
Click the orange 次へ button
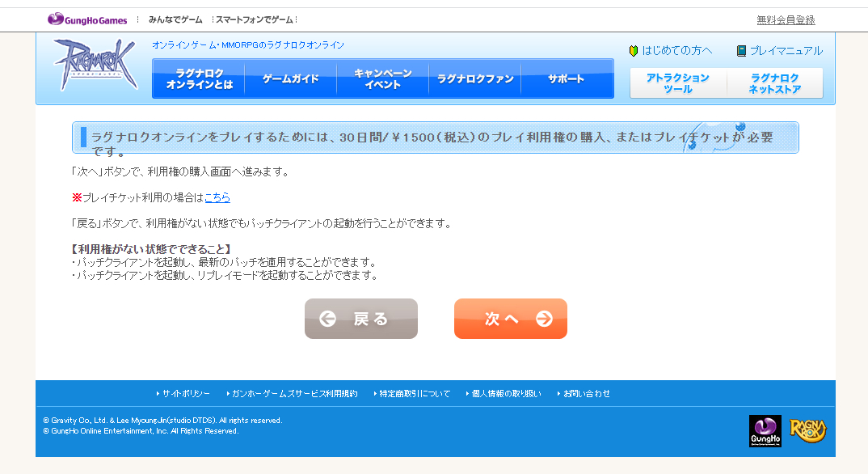511,319
